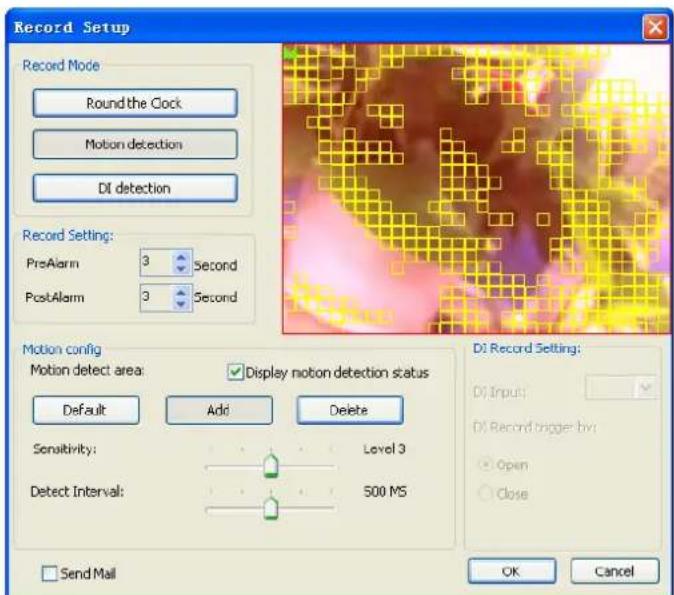Close the Record Setup dialog

click(x=655, y=28)
